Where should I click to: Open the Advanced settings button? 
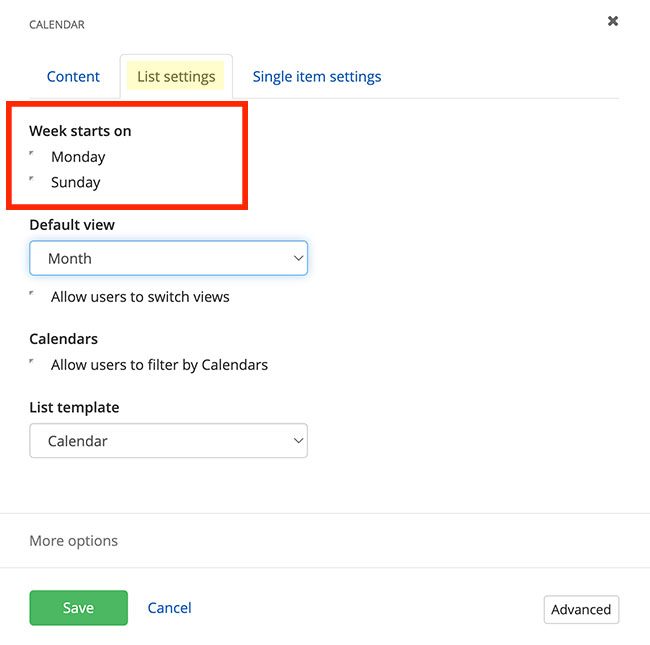tap(581, 610)
